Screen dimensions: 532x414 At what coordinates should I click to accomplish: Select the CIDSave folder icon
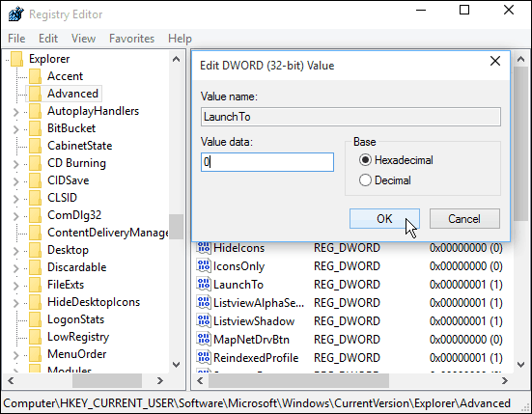pyautogui.click(x=35, y=180)
